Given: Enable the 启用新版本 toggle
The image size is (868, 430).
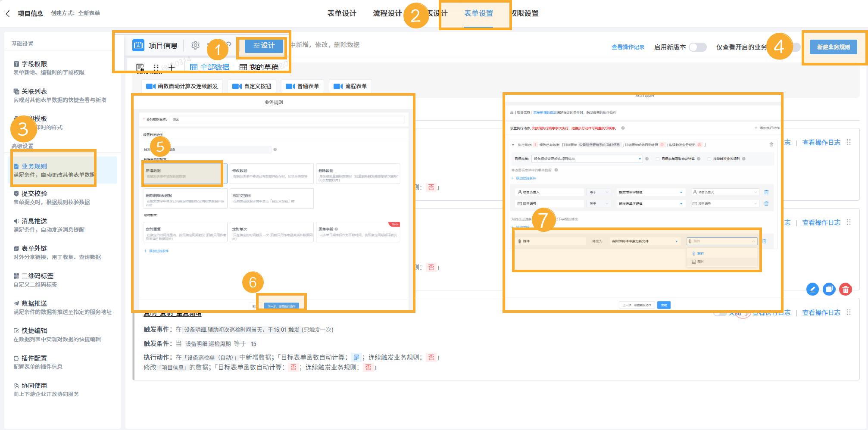Looking at the screenshot, I should (x=698, y=47).
